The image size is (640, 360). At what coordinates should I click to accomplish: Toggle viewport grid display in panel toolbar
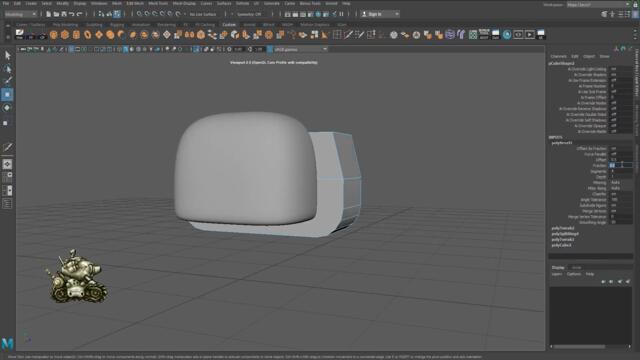point(71,49)
